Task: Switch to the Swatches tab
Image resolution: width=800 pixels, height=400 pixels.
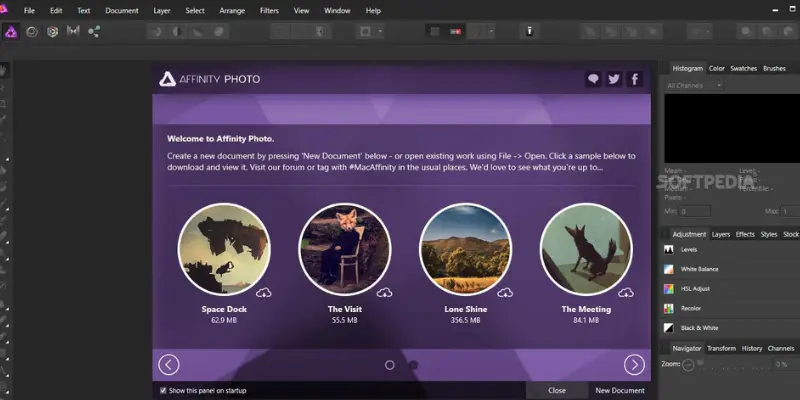Action: (743, 68)
